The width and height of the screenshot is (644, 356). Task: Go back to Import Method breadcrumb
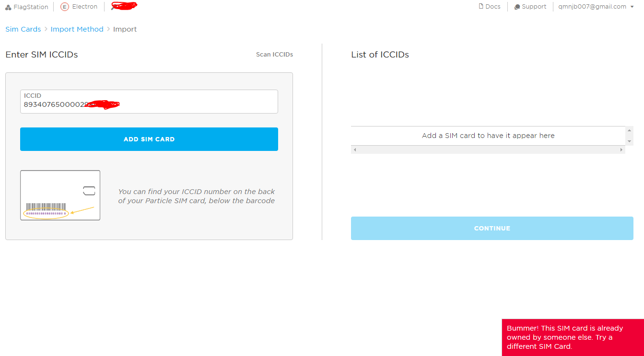point(77,29)
